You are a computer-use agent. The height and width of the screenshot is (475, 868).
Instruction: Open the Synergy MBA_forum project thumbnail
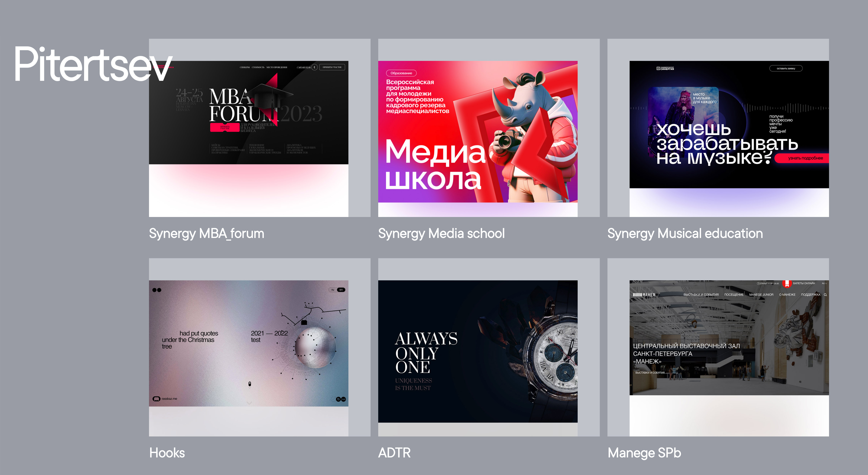click(259, 128)
